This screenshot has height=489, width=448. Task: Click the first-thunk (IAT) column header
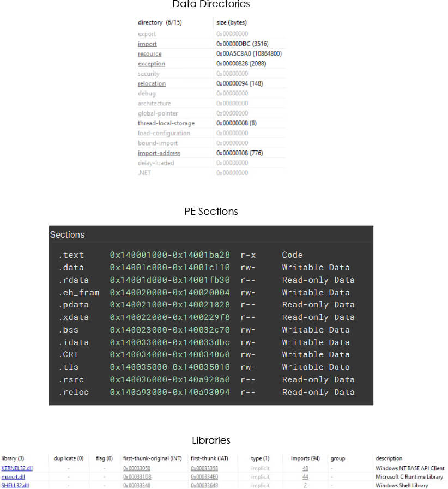tap(209, 458)
